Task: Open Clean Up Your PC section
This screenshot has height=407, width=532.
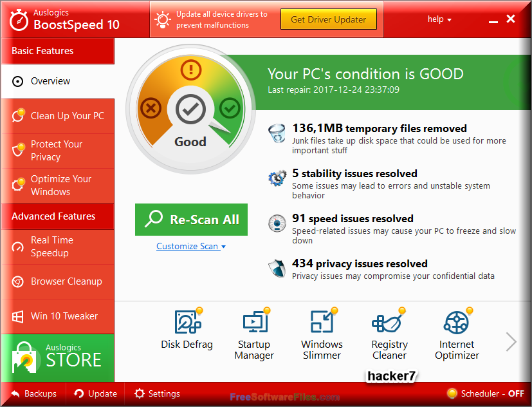Action: point(58,116)
